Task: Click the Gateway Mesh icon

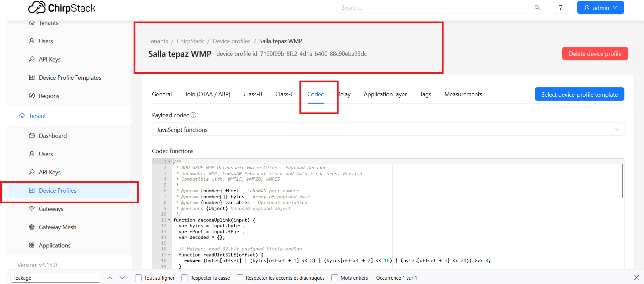Action: coord(32,227)
